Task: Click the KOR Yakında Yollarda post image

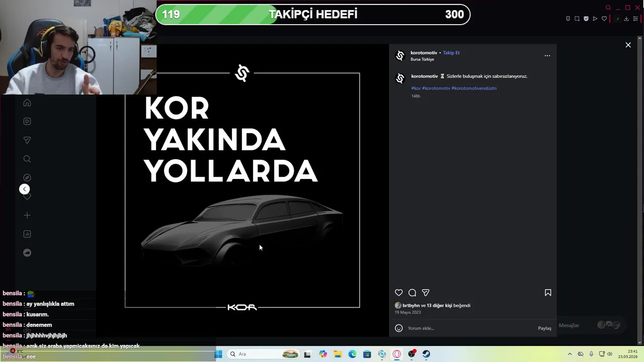Action: point(242,190)
